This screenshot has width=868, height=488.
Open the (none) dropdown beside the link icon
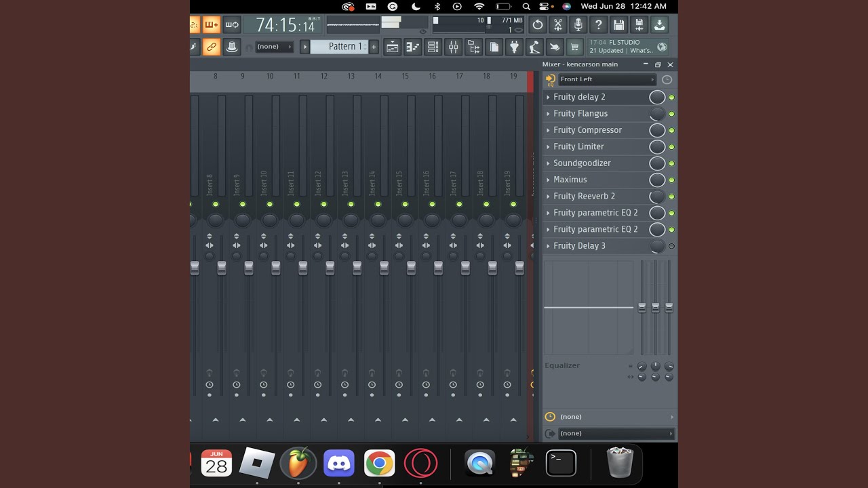point(274,47)
